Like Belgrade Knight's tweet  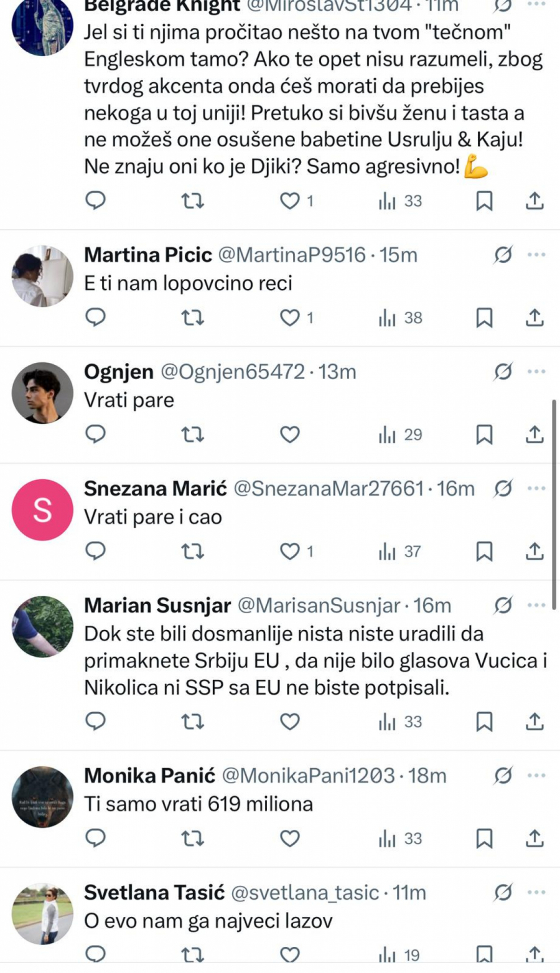tap(290, 201)
